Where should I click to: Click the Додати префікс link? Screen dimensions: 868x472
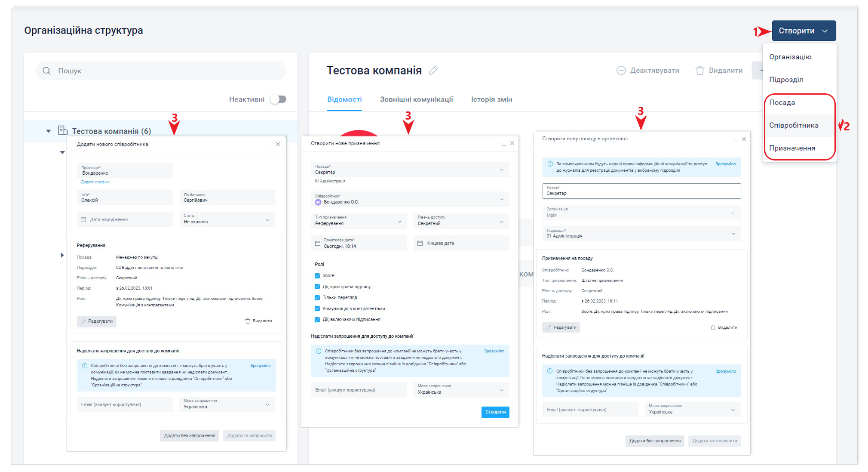[95, 182]
